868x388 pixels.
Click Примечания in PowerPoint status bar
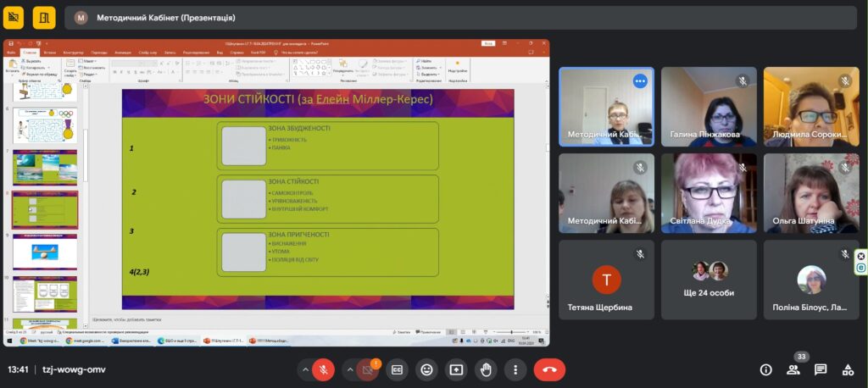point(428,332)
